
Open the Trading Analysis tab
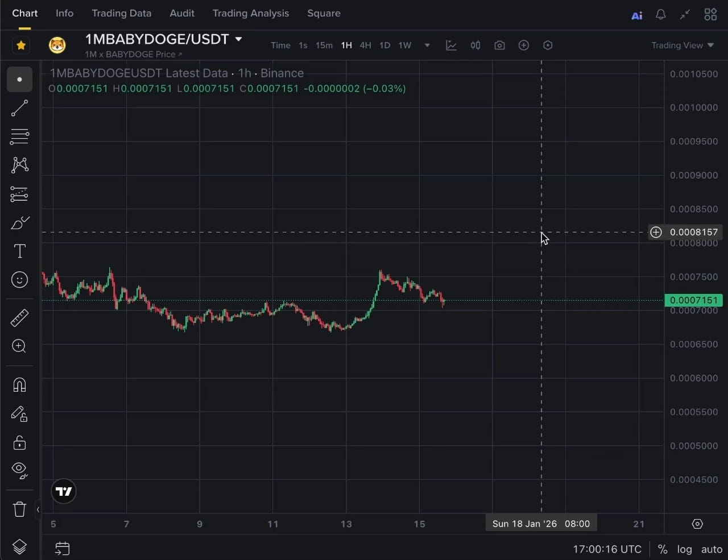pyautogui.click(x=250, y=13)
